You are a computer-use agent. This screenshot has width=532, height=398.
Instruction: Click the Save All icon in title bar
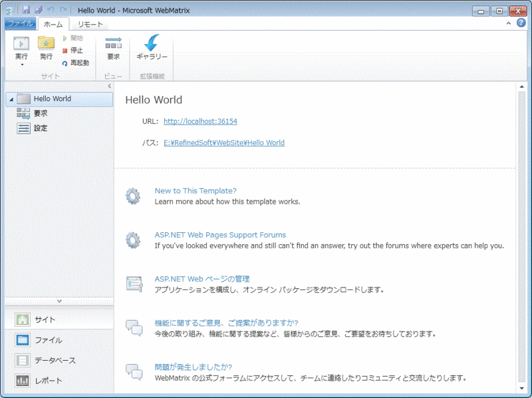(39, 10)
